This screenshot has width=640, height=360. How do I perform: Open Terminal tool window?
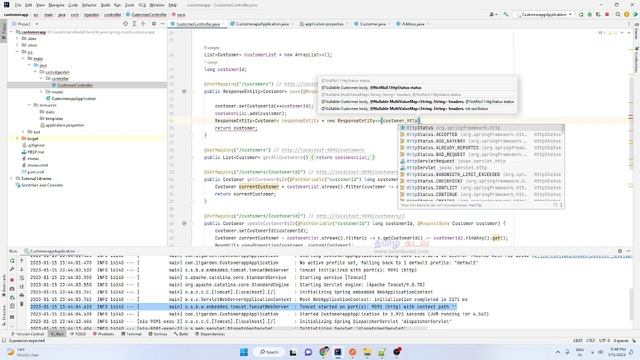[x=131, y=334]
